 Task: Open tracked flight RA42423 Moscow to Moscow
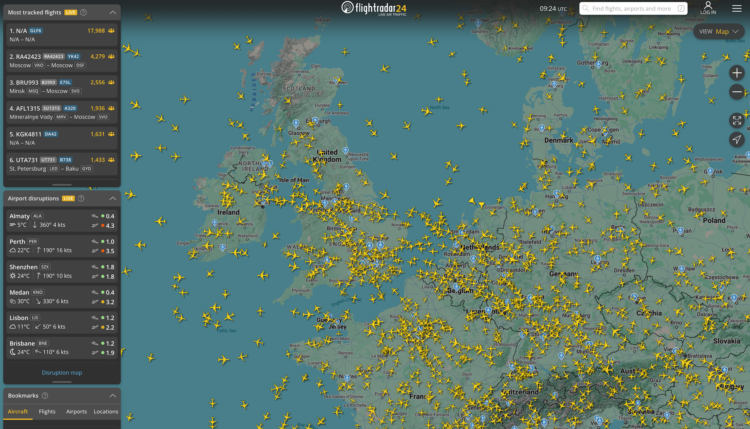click(62, 61)
